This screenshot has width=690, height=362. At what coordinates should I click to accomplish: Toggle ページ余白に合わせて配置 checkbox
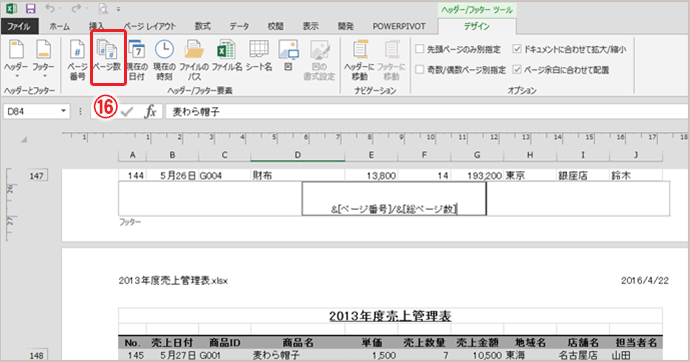[x=517, y=69]
